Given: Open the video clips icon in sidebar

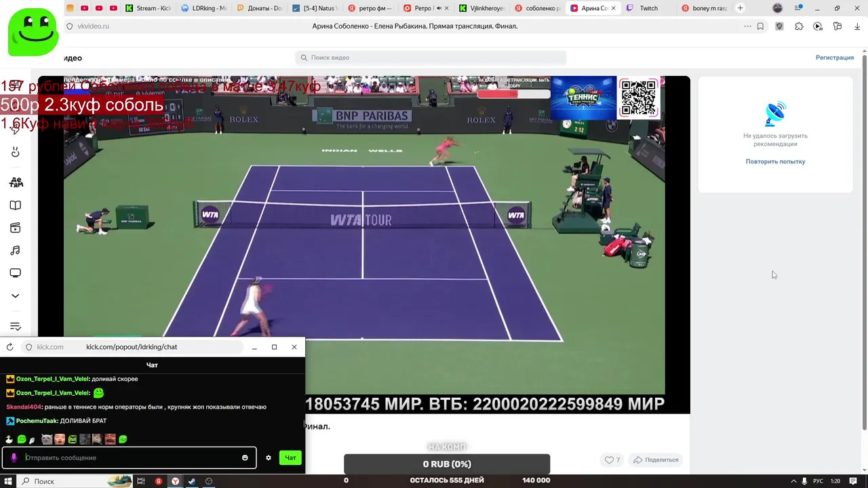Looking at the screenshot, I should coord(15,228).
